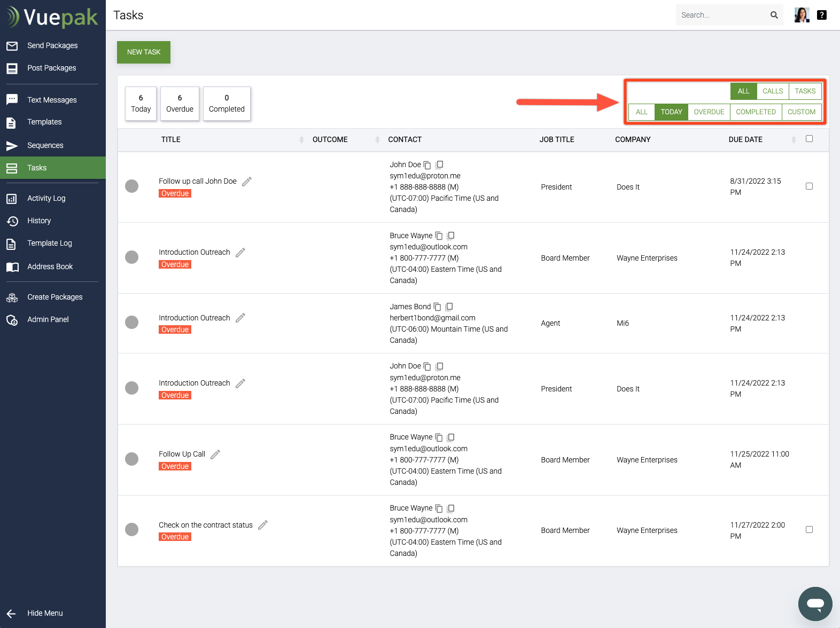
Task: Sort tasks by Due Date arrows
Action: point(794,139)
